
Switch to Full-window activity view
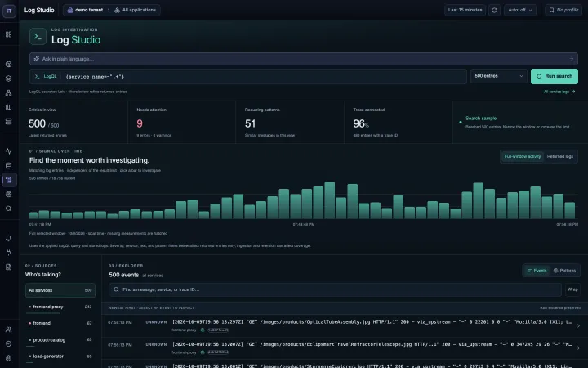click(x=523, y=156)
